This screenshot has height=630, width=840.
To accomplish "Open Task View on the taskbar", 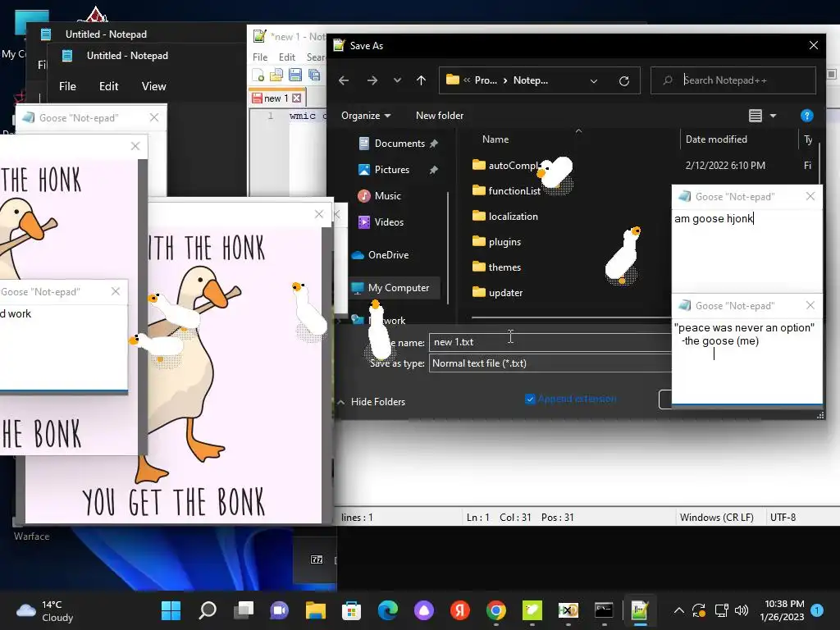I will [x=244, y=610].
